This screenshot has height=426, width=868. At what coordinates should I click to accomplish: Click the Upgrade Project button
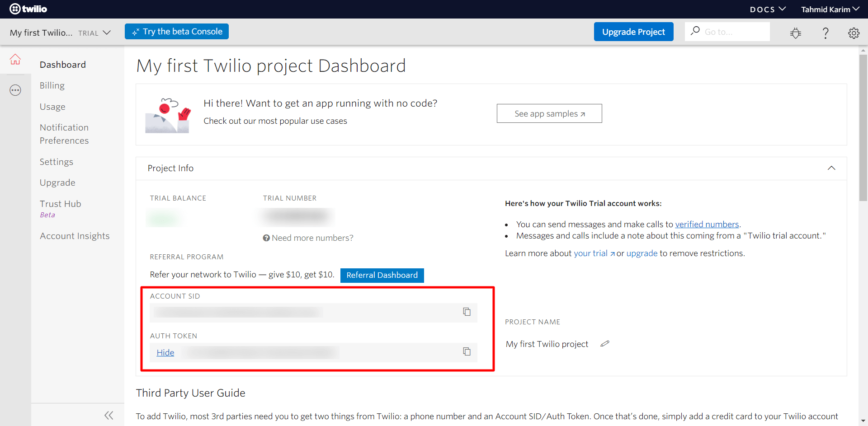click(633, 32)
